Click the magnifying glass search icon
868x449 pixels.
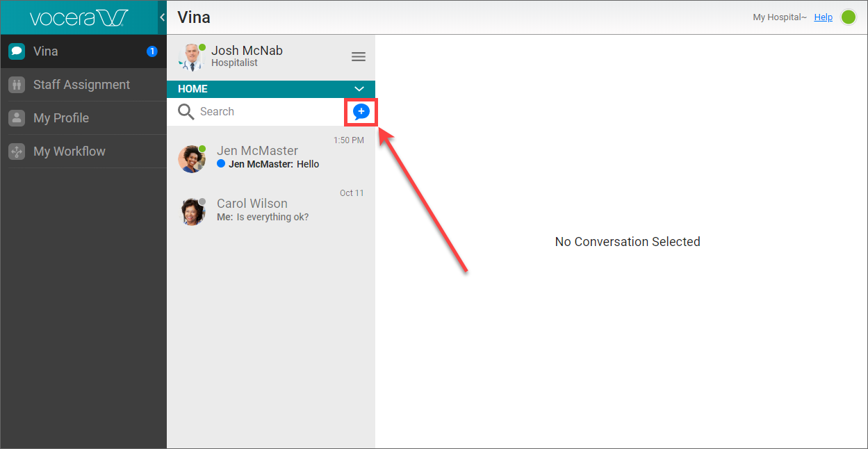click(x=186, y=112)
